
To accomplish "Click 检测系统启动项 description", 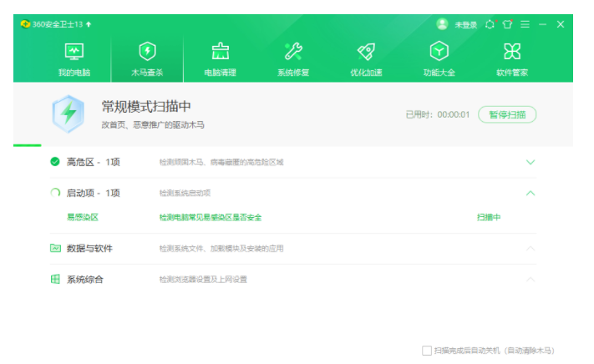I will pos(185,194).
